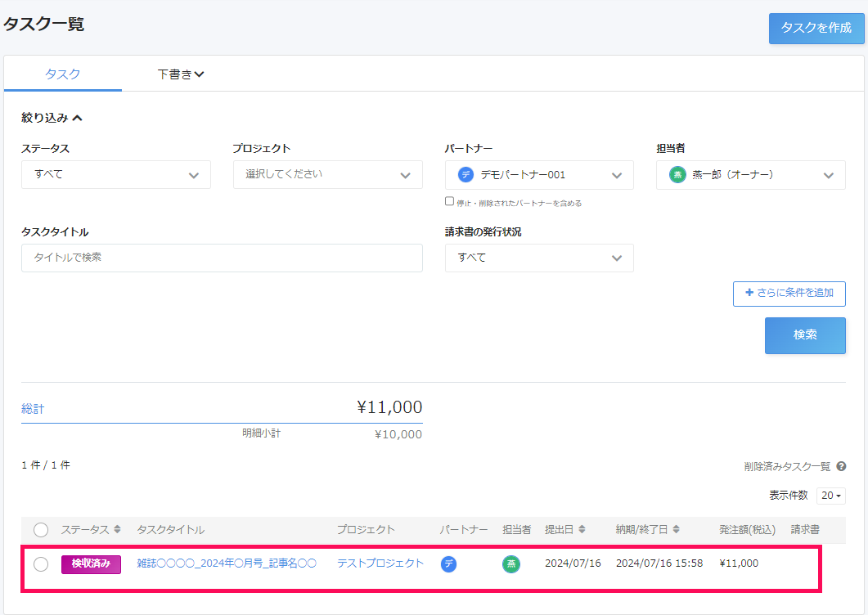Screen dimensions: 868x615
Task: Click the partner デ avatar in task row
Action: 449,564
